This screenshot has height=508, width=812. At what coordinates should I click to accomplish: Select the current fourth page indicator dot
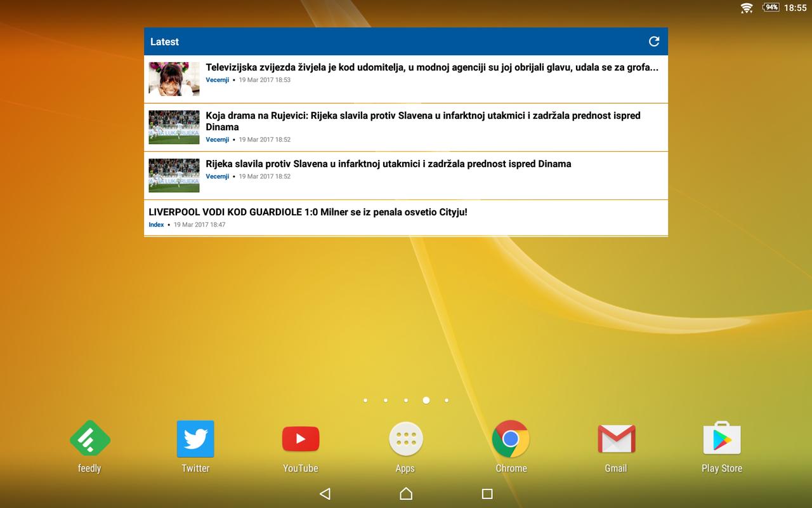point(426,400)
